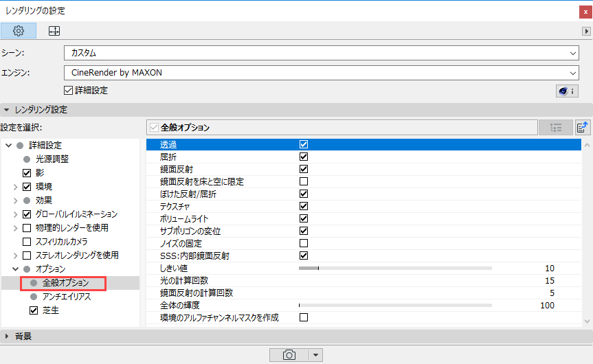Toggle the 詳細設定 checkbox below engine

[68, 91]
